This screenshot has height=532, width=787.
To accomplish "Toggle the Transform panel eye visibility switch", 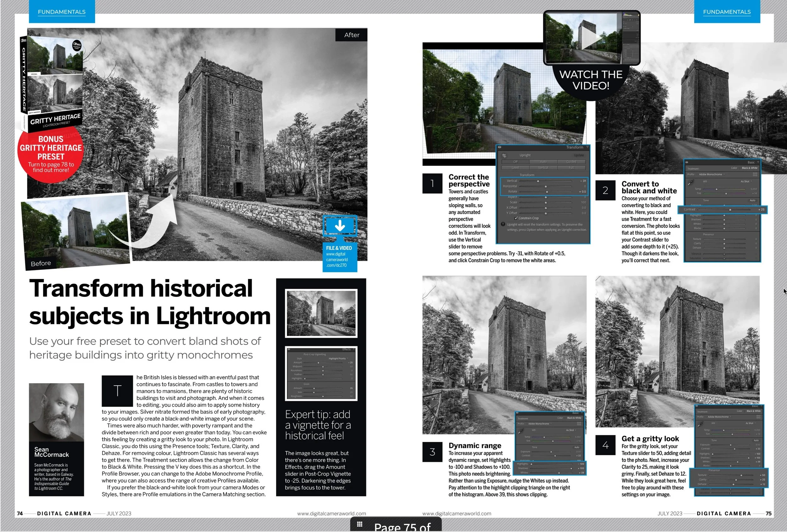I will (500, 147).
